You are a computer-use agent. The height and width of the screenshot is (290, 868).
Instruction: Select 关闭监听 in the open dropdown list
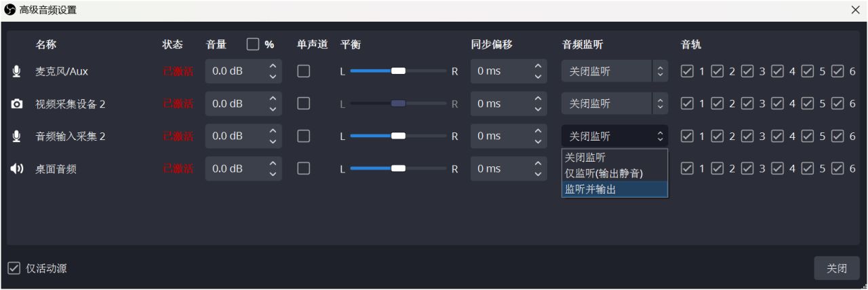pyautogui.click(x=585, y=157)
